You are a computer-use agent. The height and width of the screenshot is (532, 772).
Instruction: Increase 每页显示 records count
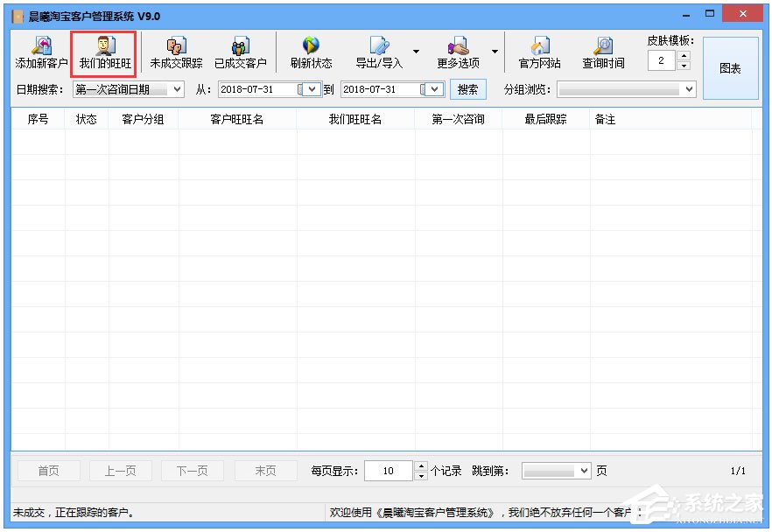(421, 466)
